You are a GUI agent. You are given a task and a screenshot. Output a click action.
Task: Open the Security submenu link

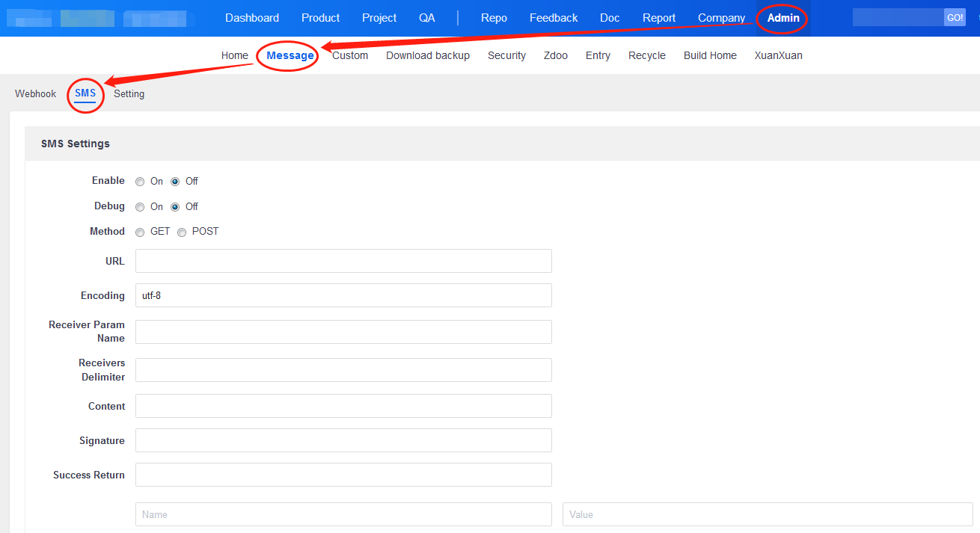(x=506, y=55)
